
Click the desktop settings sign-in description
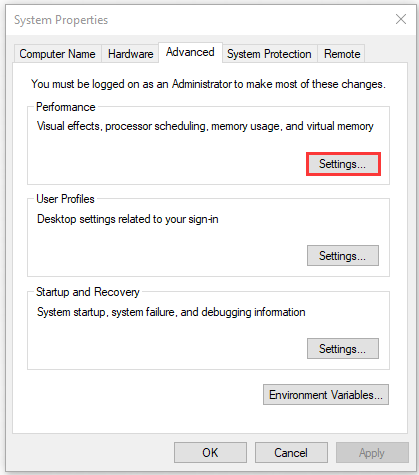tap(128, 219)
